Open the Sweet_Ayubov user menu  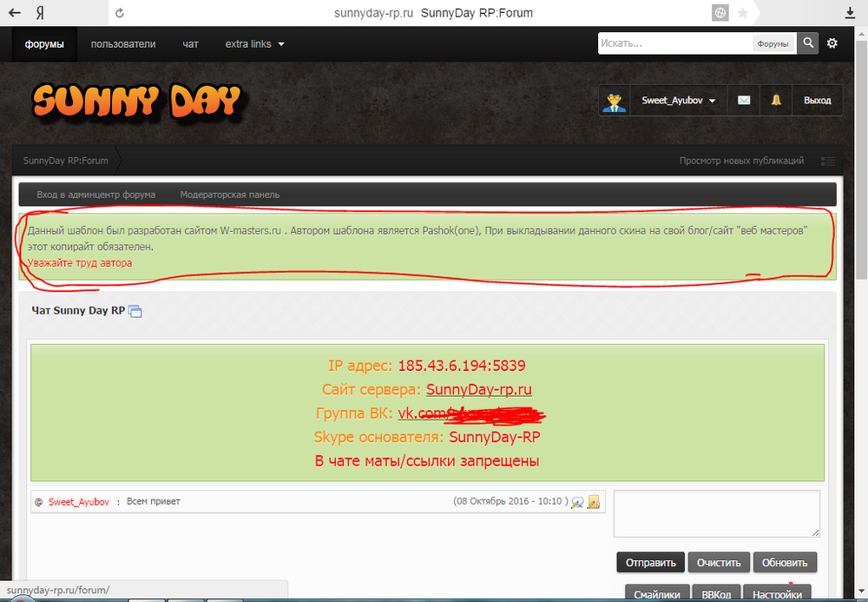coord(678,101)
